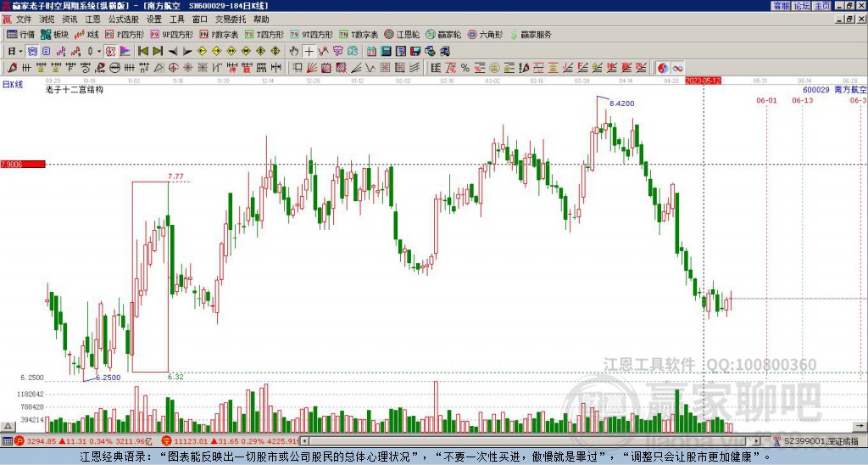Click the 06-01 cycle date marker
This screenshot has height=465, width=868.
pos(766,100)
